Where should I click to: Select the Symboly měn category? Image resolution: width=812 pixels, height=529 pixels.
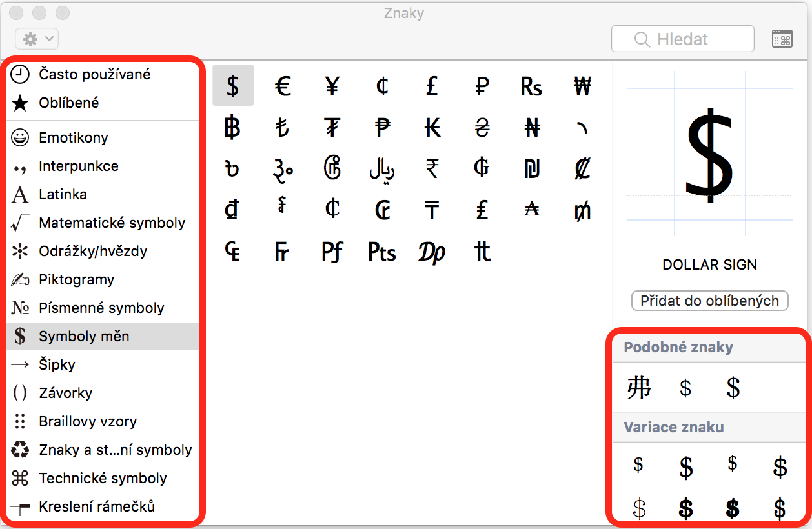pyautogui.click(x=84, y=336)
